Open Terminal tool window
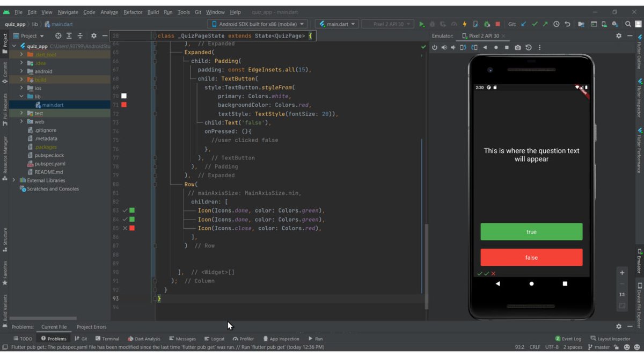Image resolution: width=644 pixels, height=357 pixels. click(x=107, y=339)
